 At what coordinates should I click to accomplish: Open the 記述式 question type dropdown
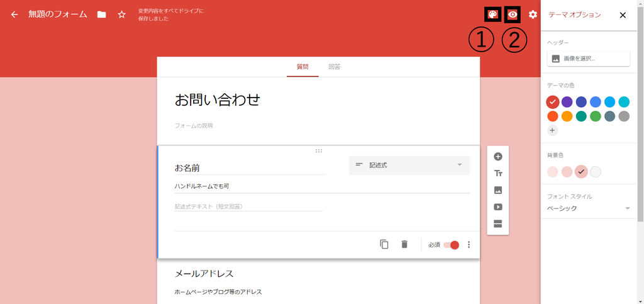409,165
